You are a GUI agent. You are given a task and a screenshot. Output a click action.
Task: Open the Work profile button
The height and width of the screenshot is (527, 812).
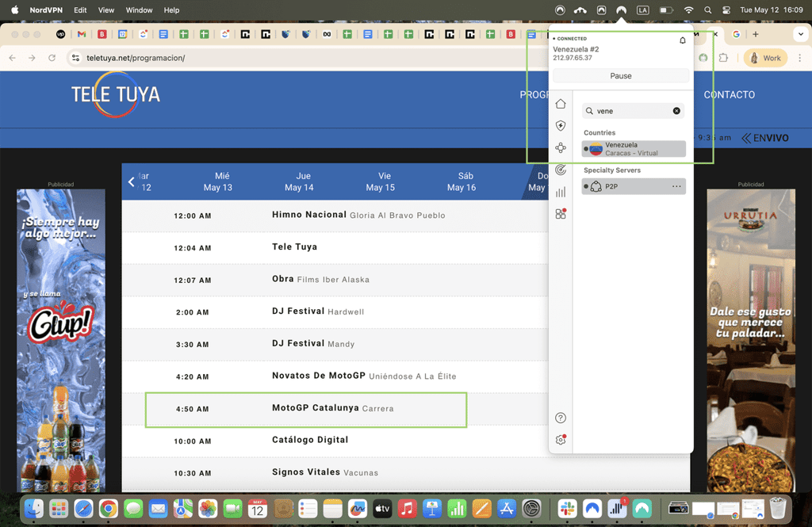pos(765,58)
